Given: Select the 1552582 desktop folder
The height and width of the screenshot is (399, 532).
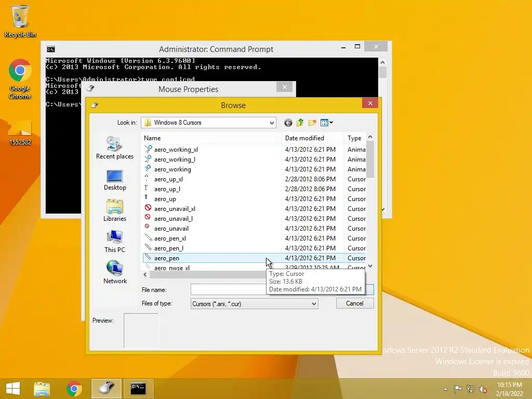Looking at the screenshot, I should tap(20, 132).
